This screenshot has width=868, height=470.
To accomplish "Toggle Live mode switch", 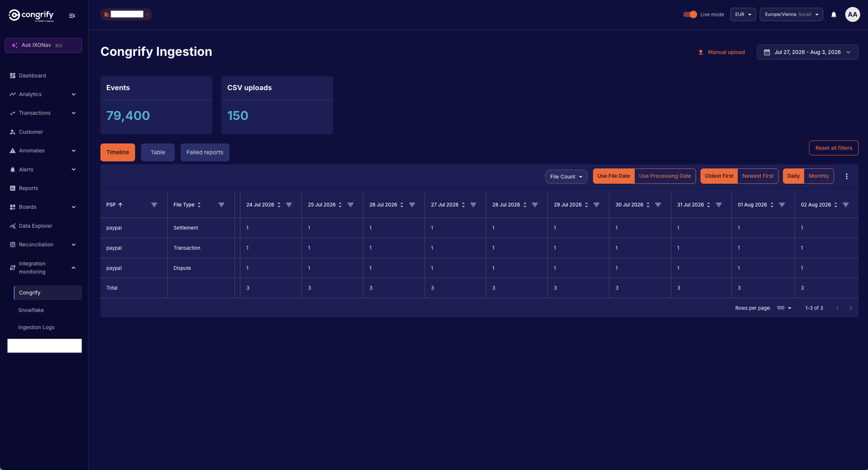I will [x=690, y=15].
